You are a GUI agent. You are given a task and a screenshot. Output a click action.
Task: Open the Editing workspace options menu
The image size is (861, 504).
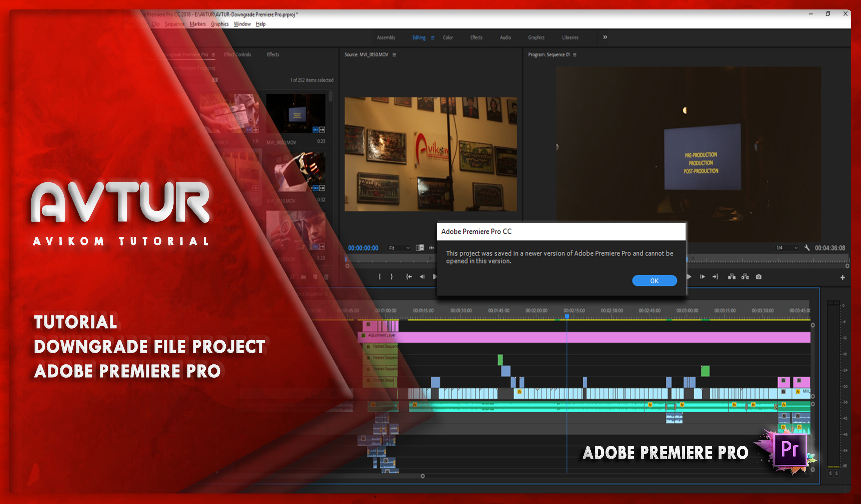[433, 38]
